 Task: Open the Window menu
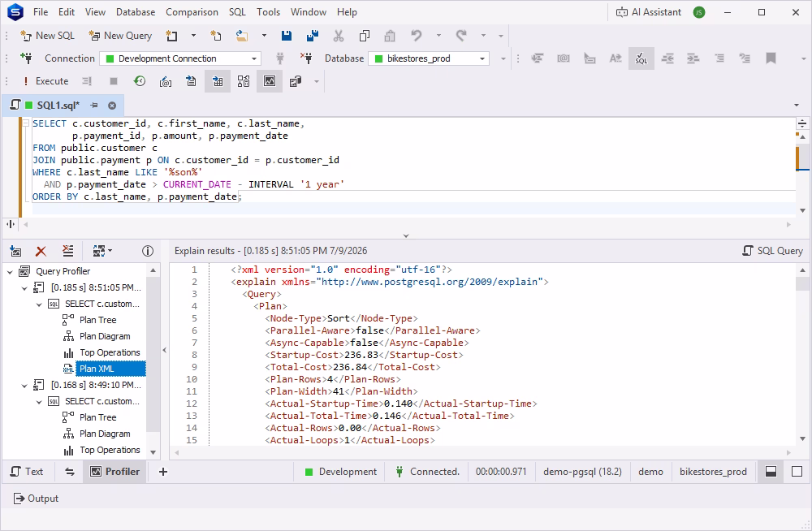tap(308, 12)
